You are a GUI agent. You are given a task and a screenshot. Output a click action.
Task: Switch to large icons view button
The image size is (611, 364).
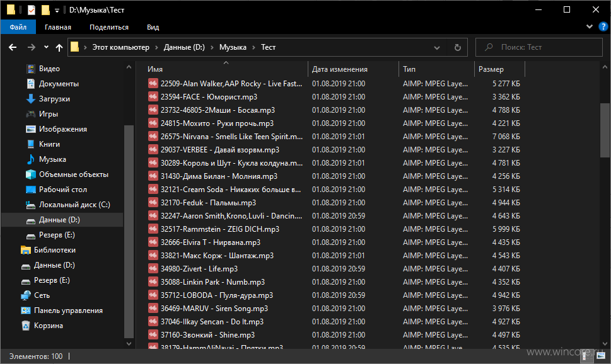coord(600,355)
